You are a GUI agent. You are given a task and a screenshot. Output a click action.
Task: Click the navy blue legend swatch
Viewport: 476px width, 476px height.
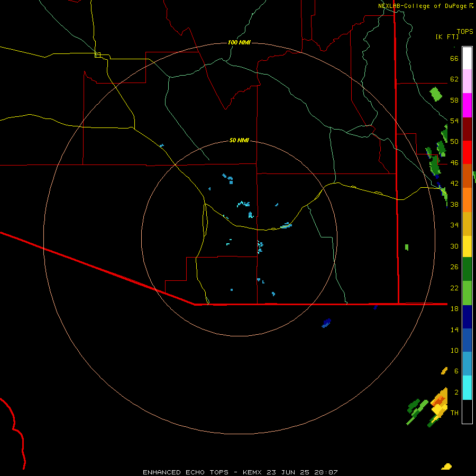coord(467,317)
